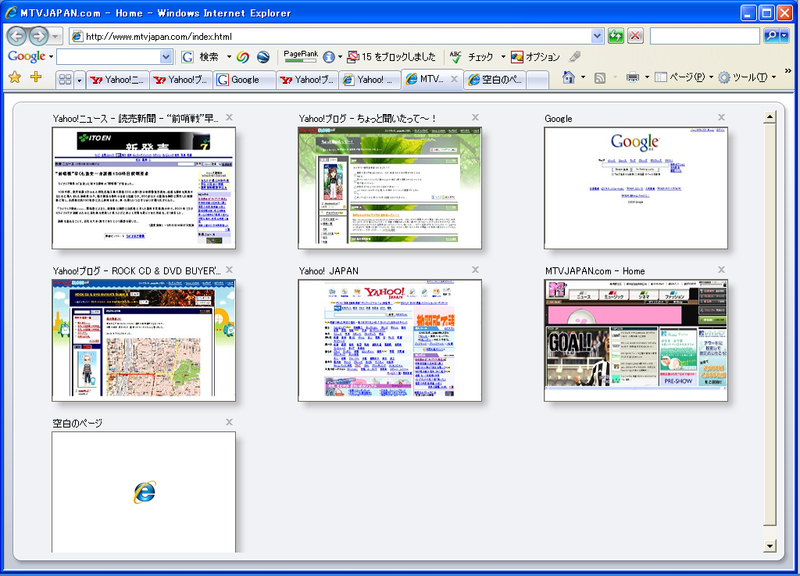800x576 pixels.
Task: Click the RSS feeds icon
Action: point(600,78)
